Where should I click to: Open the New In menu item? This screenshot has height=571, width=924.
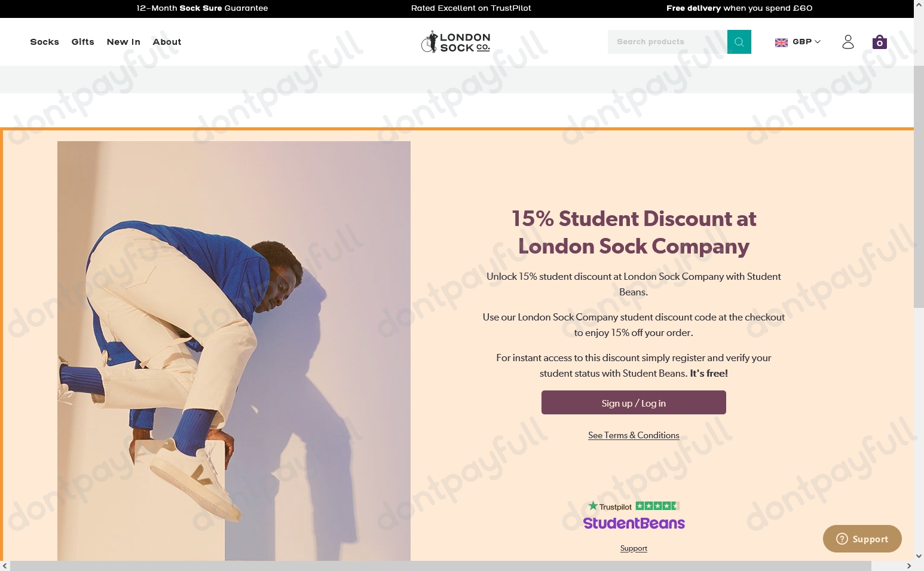(x=123, y=42)
